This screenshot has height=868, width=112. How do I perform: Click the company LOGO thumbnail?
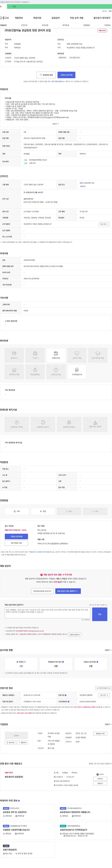coord(16,736)
